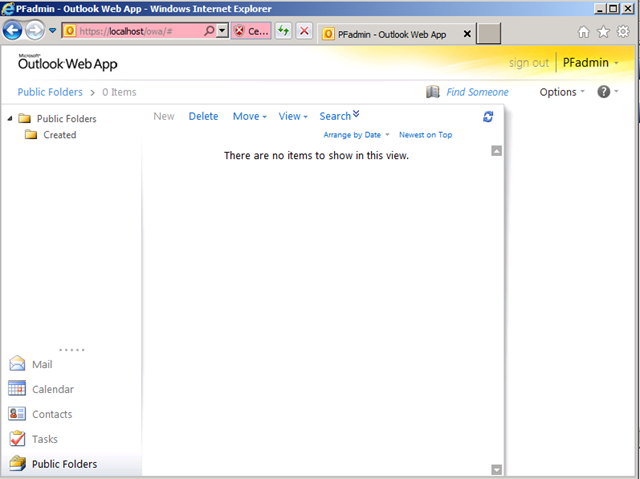
Task: Click the address book icon
Action: pos(433,92)
